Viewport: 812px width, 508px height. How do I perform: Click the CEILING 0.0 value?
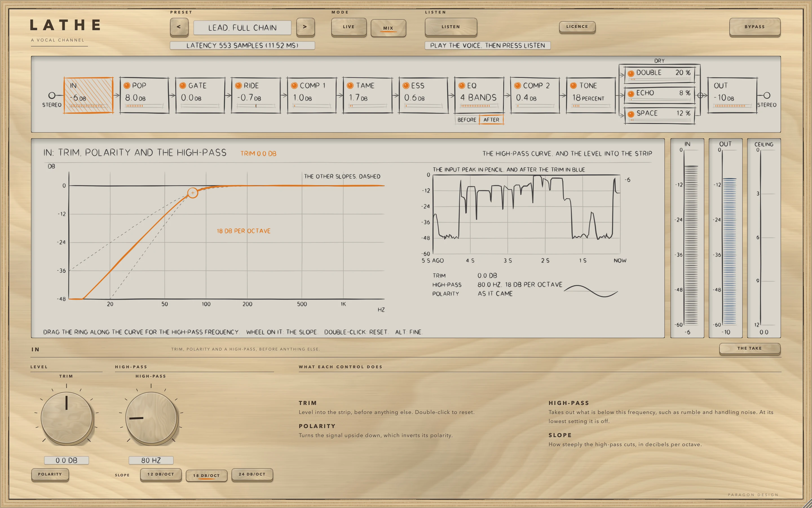764,332
